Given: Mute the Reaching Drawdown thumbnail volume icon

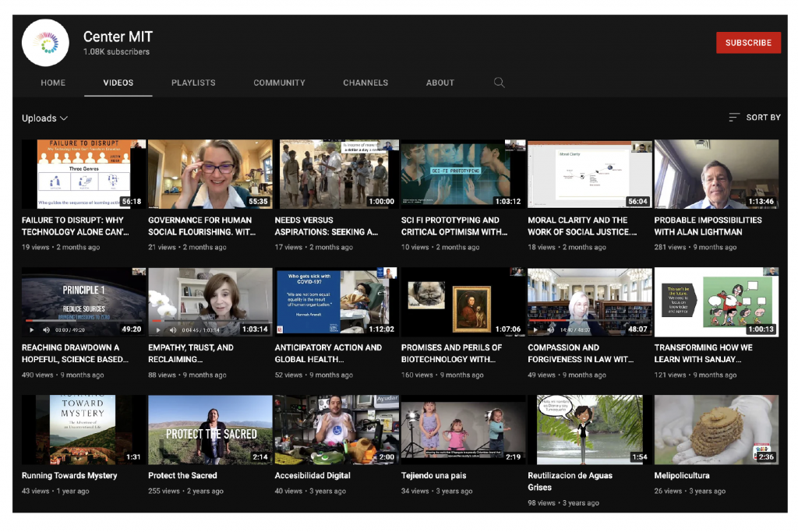Looking at the screenshot, I should (x=46, y=330).
